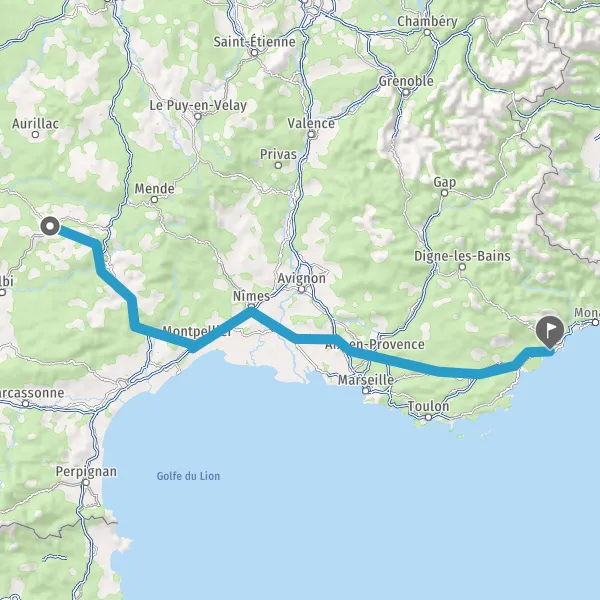Click the route start point marker
The height and width of the screenshot is (600, 600).
50,226
